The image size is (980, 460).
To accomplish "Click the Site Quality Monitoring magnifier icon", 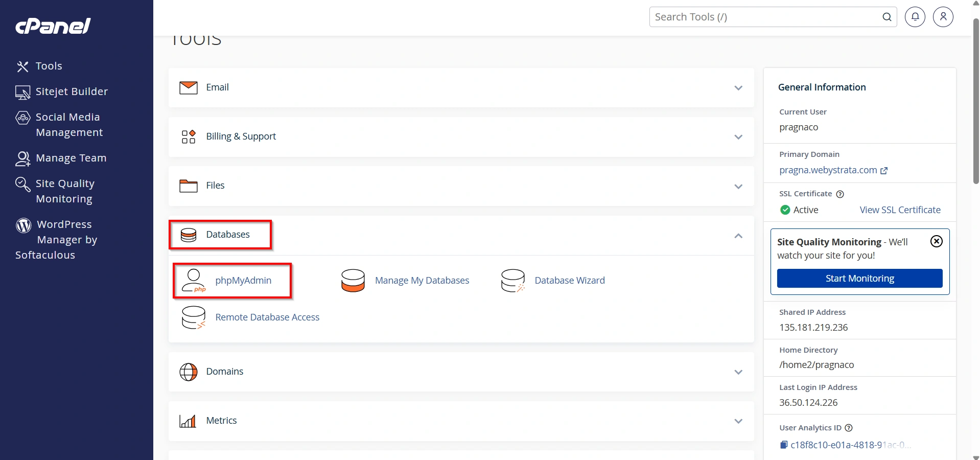I will (x=23, y=185).
